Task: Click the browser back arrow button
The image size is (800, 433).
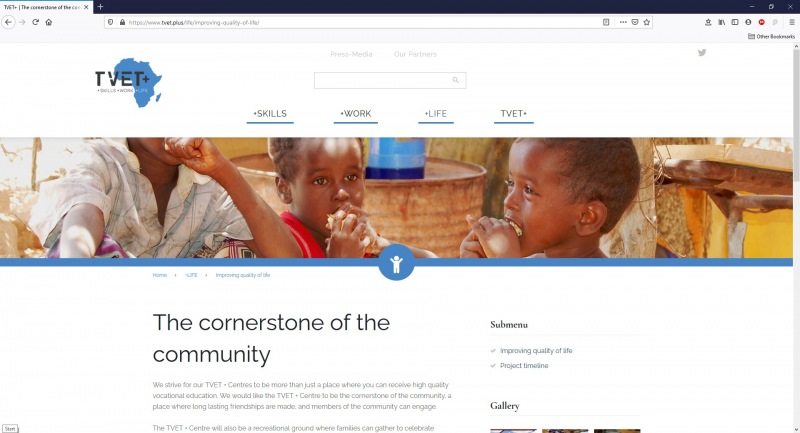Action: coord(8,22)
